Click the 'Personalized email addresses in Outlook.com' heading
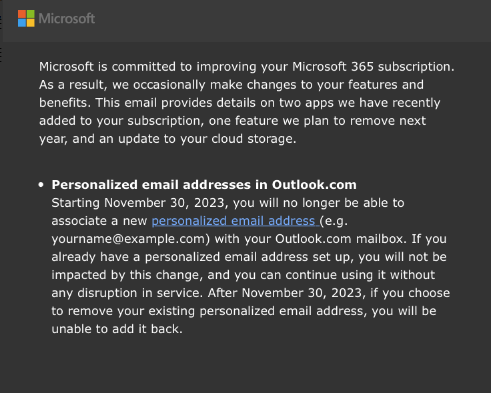Screen dimensions: 491x393 (204, 185)
